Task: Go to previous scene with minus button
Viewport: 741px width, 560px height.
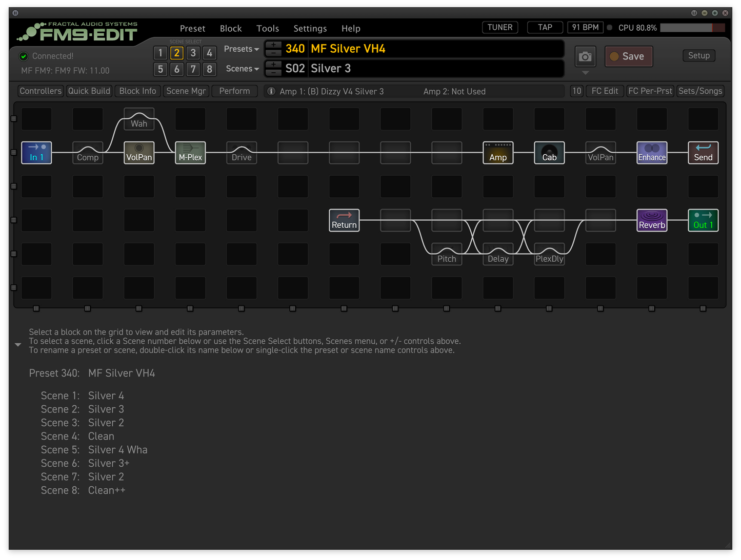Action: [x=273, y=72]
